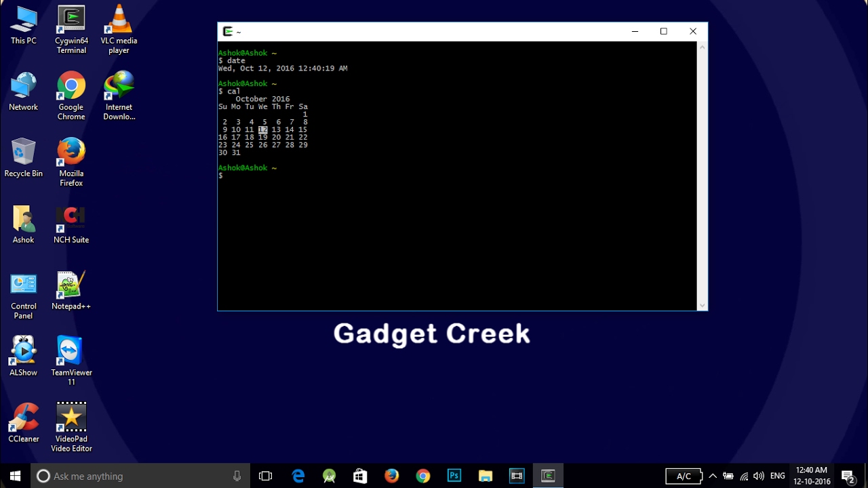Click the highlighted date 12 in the calendar
The image size is (868, 488).
(x=263, y=129)
